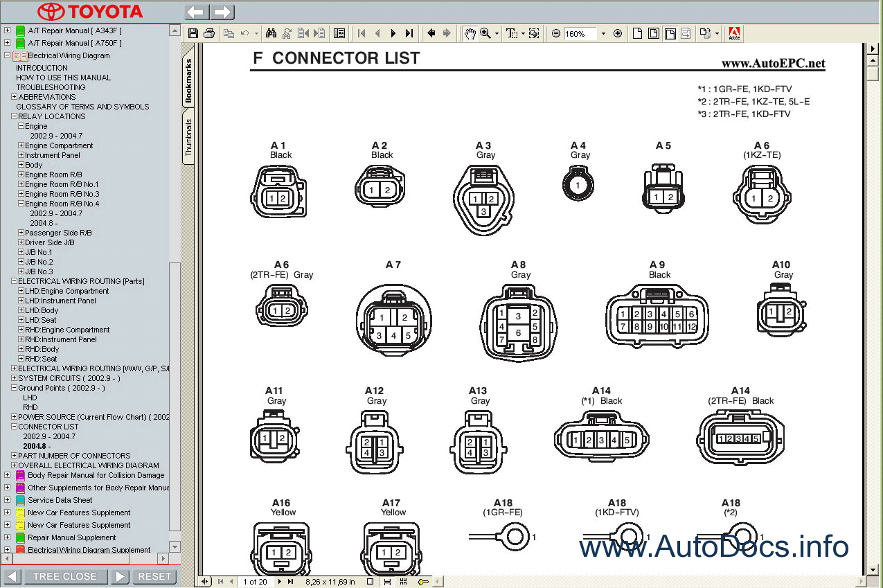Image resolution: width=883 pixels, height=588 pixels.
Task: Save a copy using the floppy disk icon
Action: pos(193,33)
